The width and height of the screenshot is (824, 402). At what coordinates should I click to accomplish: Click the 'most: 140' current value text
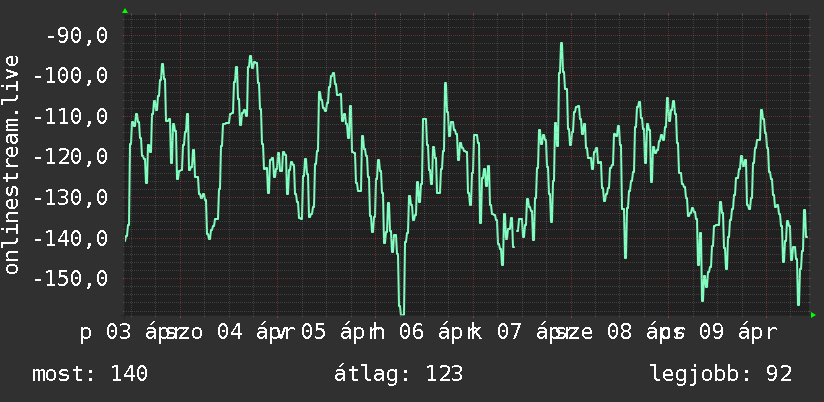point(90,374)
